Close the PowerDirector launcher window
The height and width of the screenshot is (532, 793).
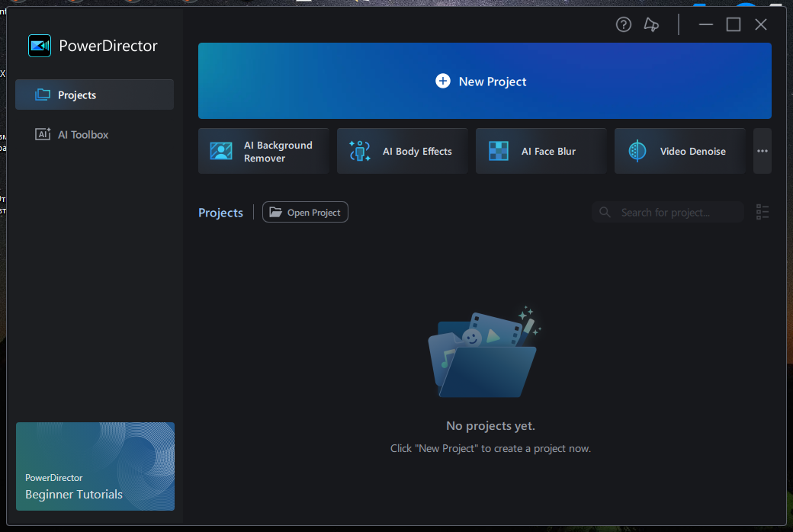(x=761, y=25)
